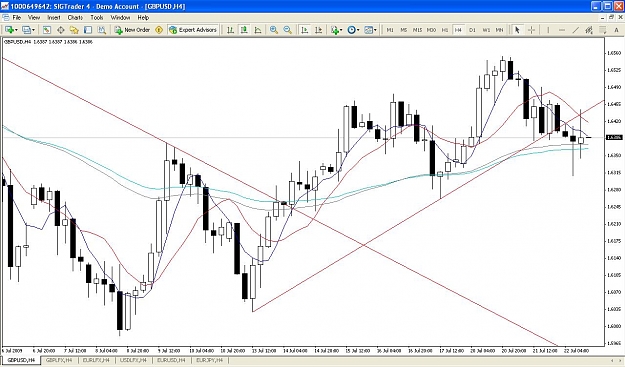Switch to the EURLFX,H4 chart tab
Viewport: 625px width, 367px height.
(96, 360)
